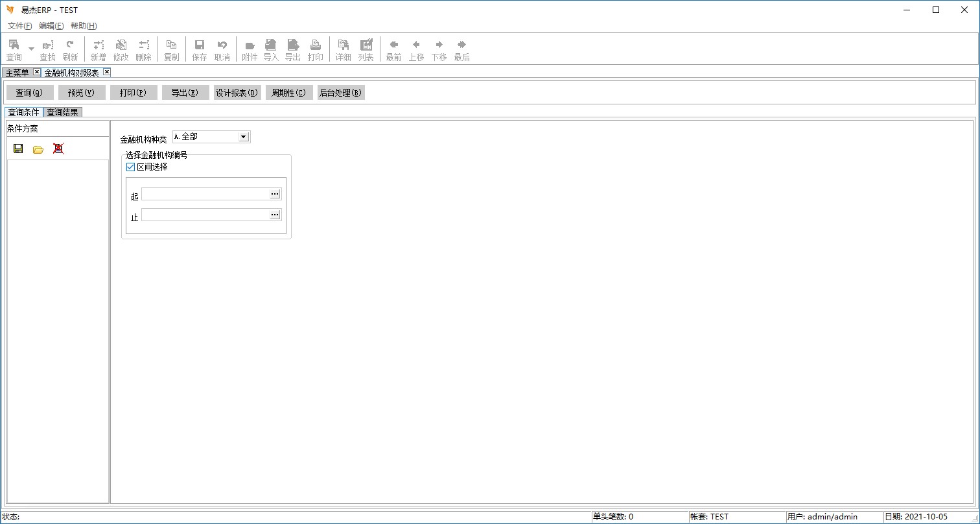Open the lookup button for 止 field
This screenshot has width=980, height=524.
click(275, 215)
